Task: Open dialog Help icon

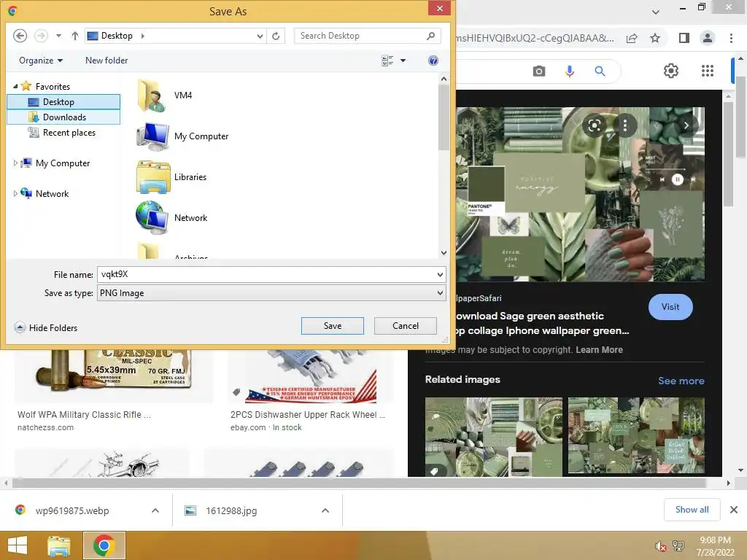Action: 433,61
